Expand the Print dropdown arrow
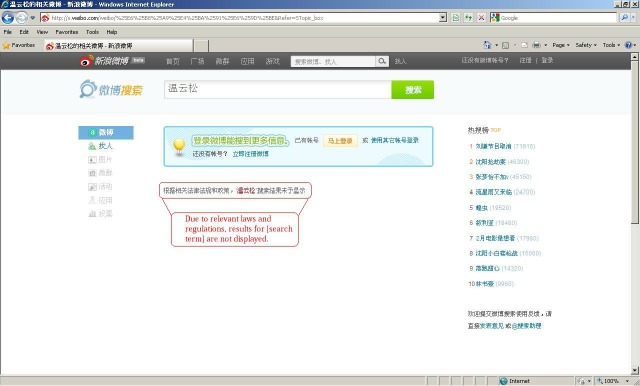This screenshot has width=640, height=386. [545, 45]
